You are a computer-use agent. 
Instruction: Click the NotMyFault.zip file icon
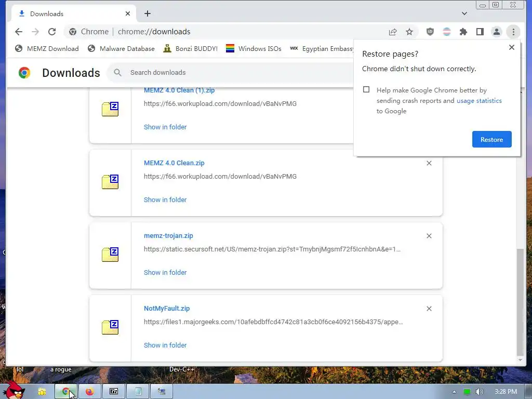pos(110,327)
